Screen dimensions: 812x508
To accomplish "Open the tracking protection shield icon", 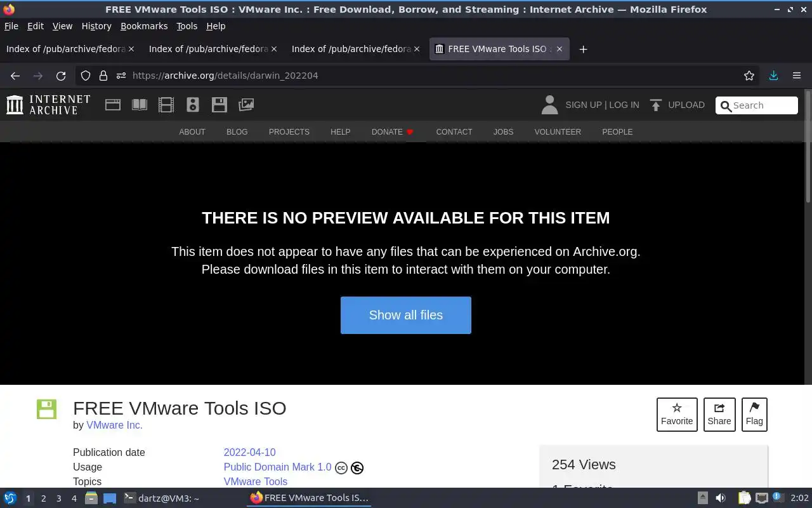I will [86, 76].
